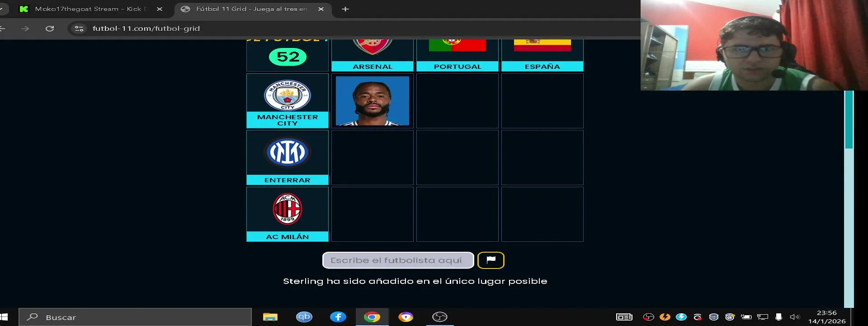Viewport: 868px width, 326px height.
Task: Click the AC Milan club crest
Action: 288,209
